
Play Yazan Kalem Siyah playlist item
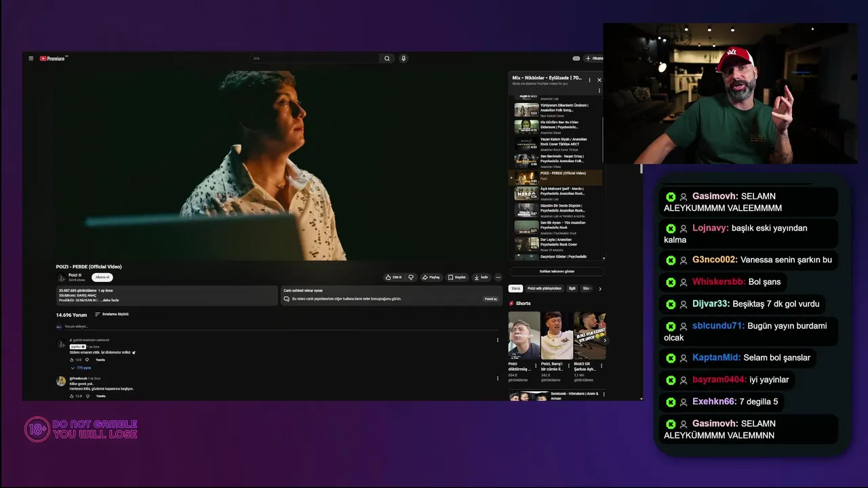(556, 144)
